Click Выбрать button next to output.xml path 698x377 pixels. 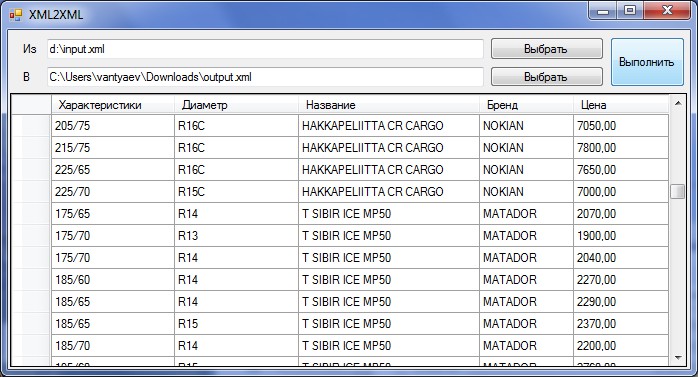tap(547, 77)
